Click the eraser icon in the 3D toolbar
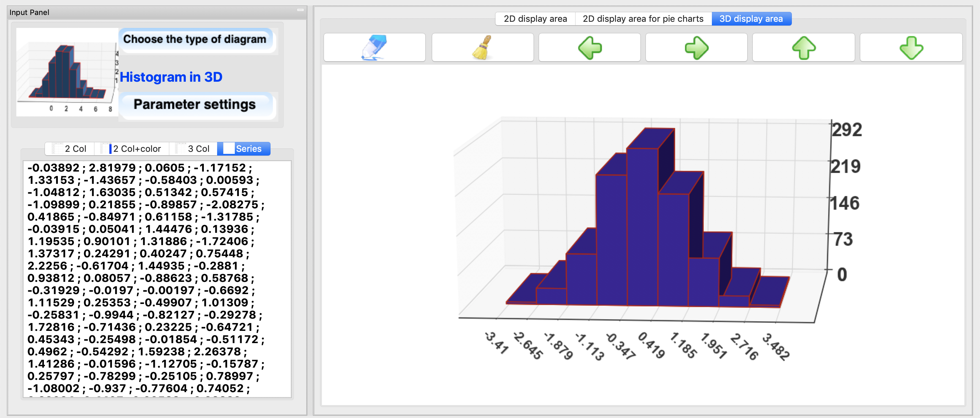 [374, 47]
